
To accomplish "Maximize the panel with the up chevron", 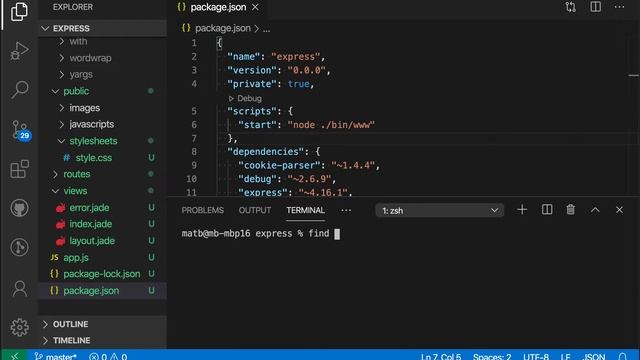I will point(595,210).
